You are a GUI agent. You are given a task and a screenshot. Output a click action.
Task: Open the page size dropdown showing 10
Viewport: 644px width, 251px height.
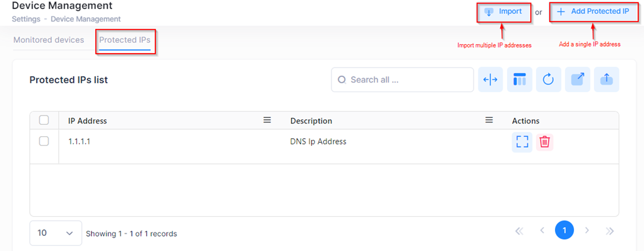point(56,233)
